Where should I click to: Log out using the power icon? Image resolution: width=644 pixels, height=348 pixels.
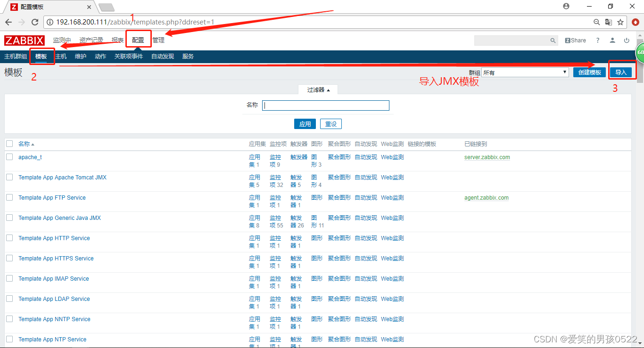pos(627,40)
